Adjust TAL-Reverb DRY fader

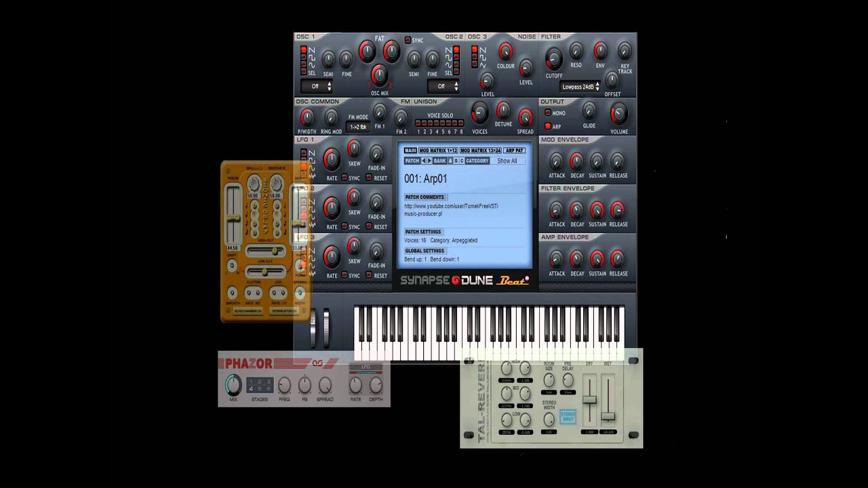(589, 400)
